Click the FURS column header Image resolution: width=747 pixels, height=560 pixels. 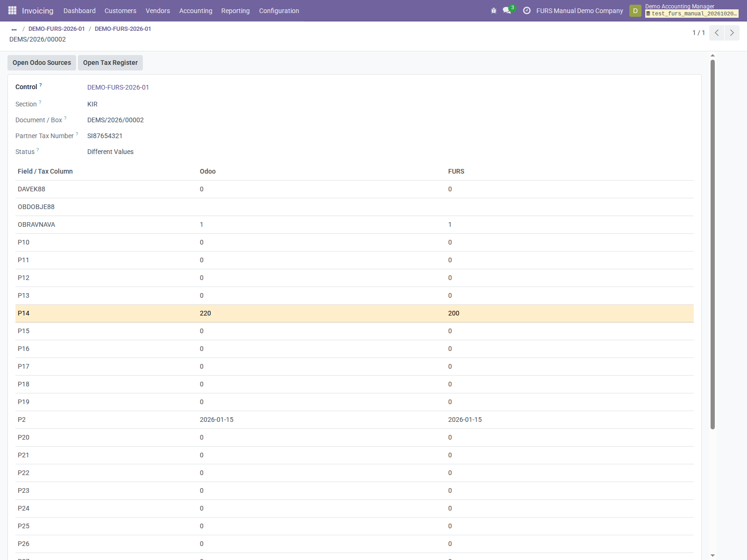coord(456,171)
